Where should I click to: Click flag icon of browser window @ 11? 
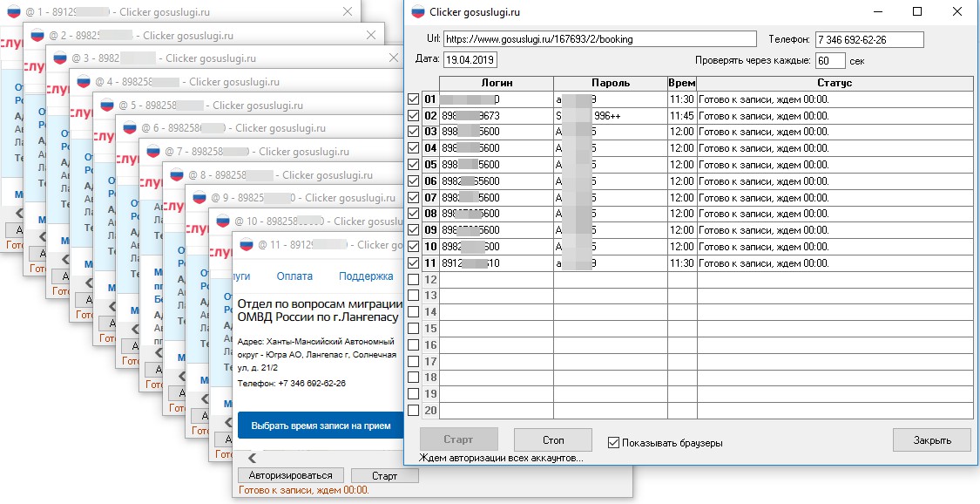coord(247,244)
